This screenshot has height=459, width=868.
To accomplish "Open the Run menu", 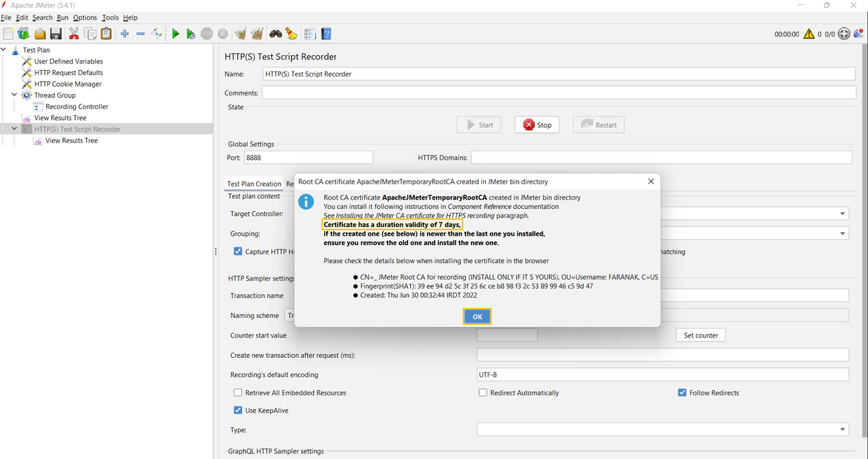I will pyautogui.click(x=63, y=17).
